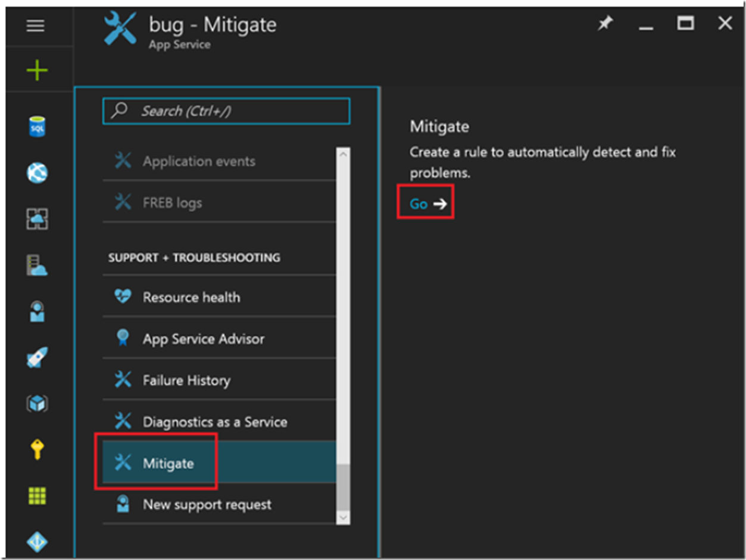The image size is (746, 560).
Task: Click the Go link under Mitigate
Action: (427, 204)
